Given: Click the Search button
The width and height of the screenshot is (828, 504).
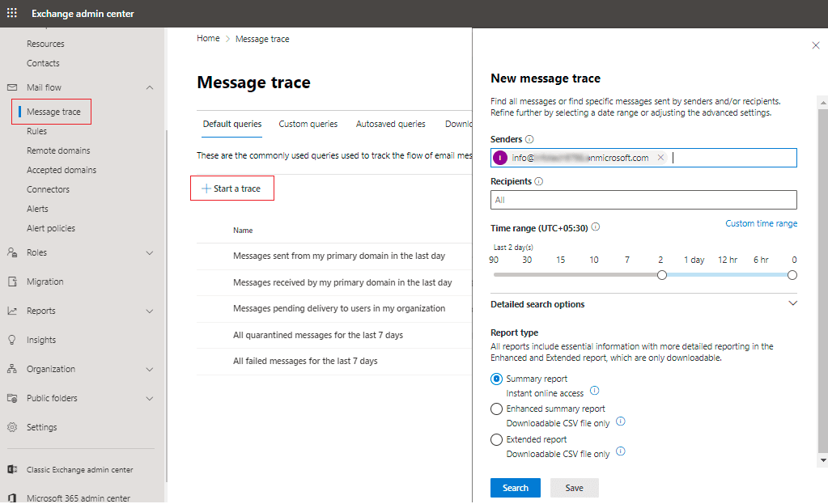Looking at the screenshot, I should click(515, 488).
